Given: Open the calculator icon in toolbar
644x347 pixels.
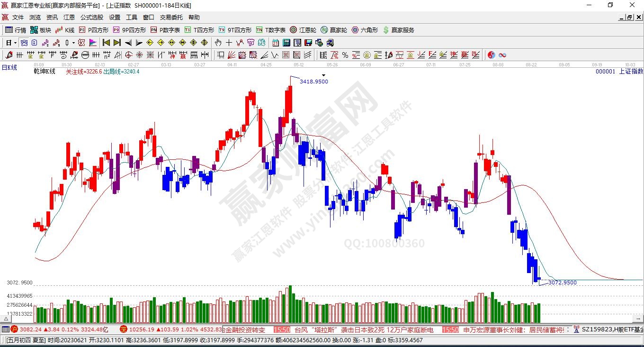Looking at the screenshot, I should pyautogui.click(x=286, y=43).
